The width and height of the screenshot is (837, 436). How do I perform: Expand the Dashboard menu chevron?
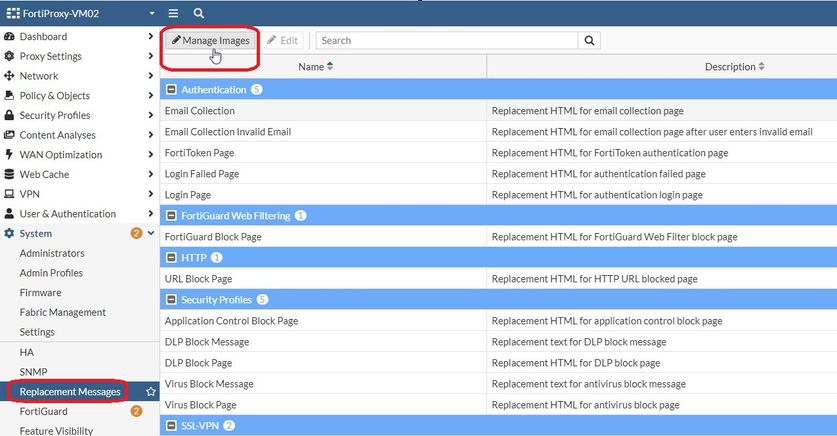point(151,36)
